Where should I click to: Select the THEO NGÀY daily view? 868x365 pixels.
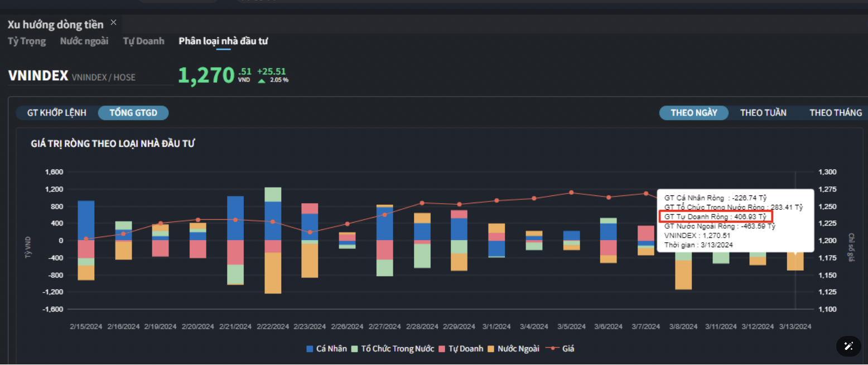(x=693, y=113)
